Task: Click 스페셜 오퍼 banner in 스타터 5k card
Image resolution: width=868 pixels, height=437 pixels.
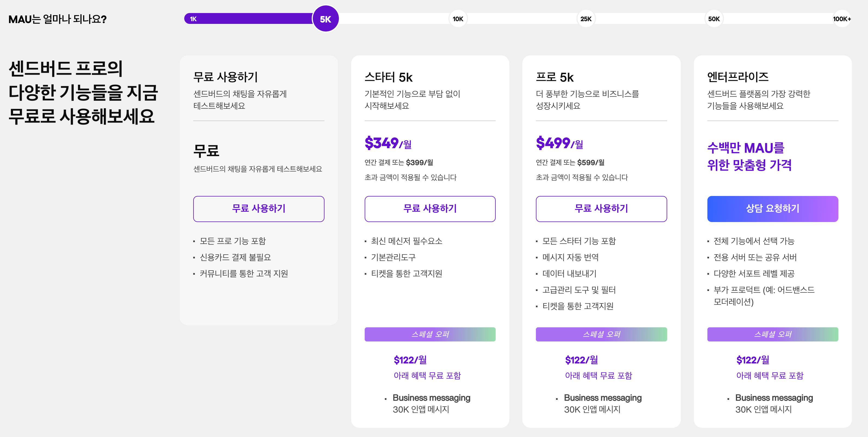Action: pos(430,334)
